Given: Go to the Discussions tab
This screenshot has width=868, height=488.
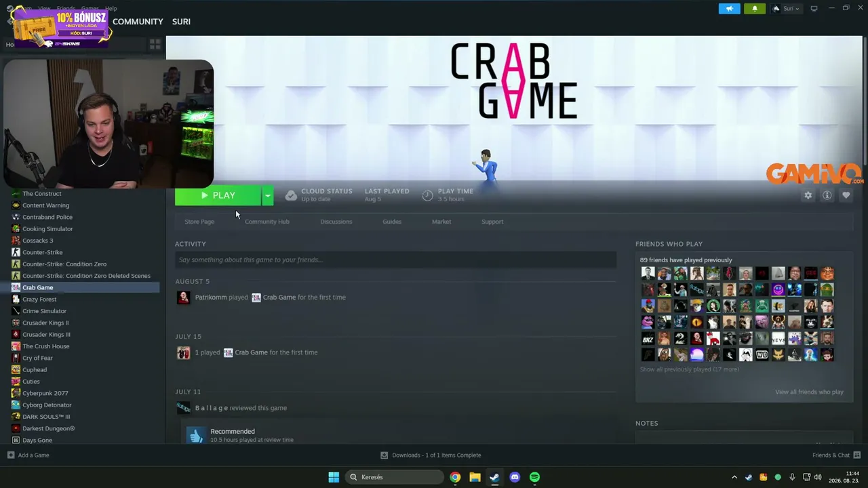Looking at the screenshot, I should point(336,222).
